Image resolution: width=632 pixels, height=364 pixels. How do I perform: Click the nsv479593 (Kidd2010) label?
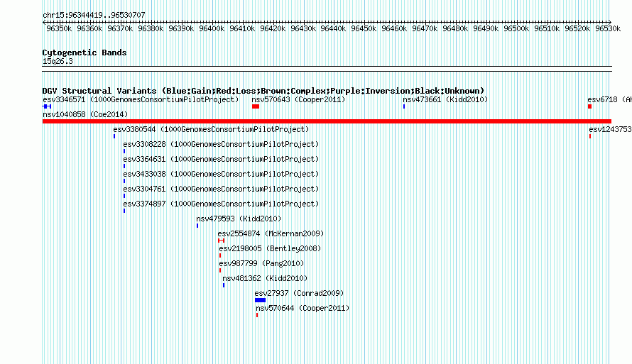[239, 219]
